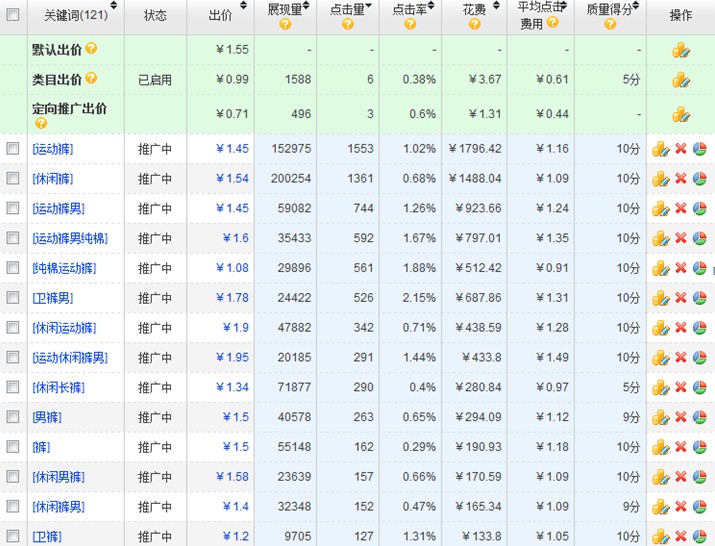Sort by 点击率 column arrows

[431, 6]
